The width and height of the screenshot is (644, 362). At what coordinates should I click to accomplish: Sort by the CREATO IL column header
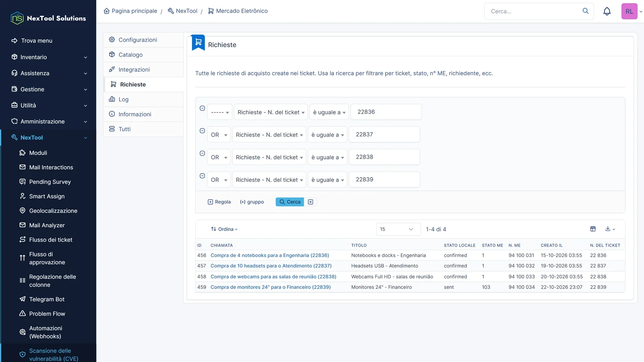point(551,245)
